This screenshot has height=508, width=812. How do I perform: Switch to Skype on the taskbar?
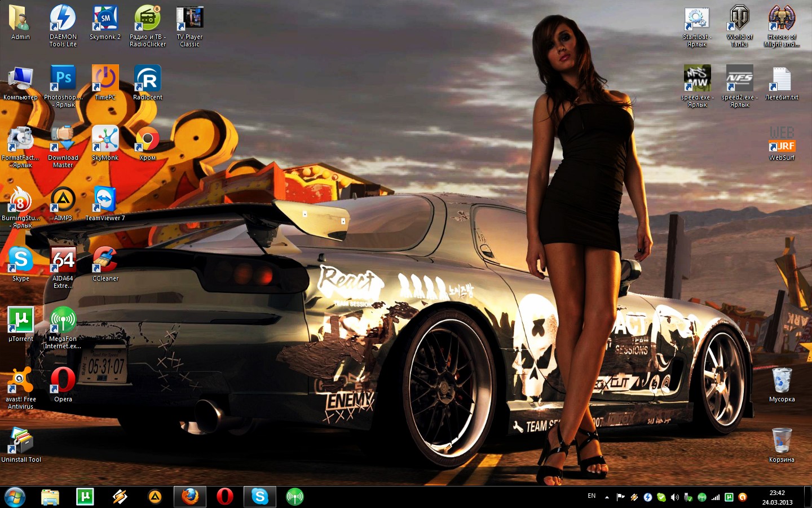pyautogui.click(x=260, y=497)
